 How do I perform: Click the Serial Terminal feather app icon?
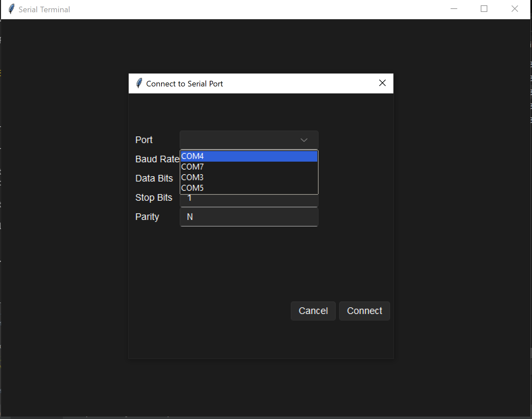coord(12,9)
